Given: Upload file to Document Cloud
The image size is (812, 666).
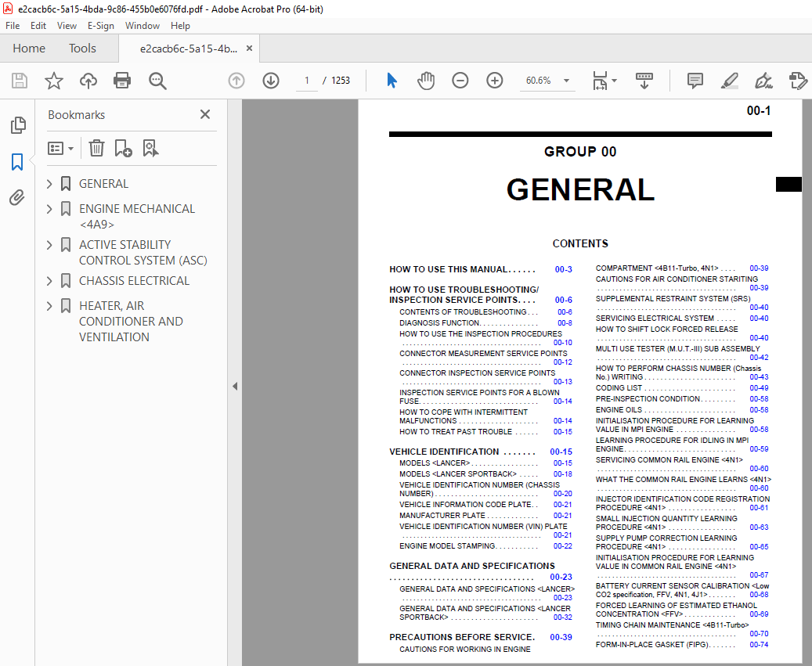Looking at the screenshot, I should tap(88, 81).
